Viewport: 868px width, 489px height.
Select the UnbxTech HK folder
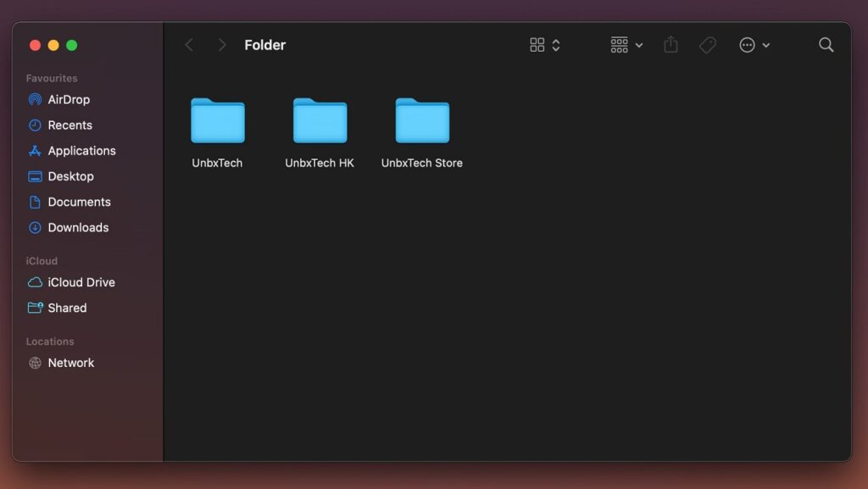click(320, 119)
